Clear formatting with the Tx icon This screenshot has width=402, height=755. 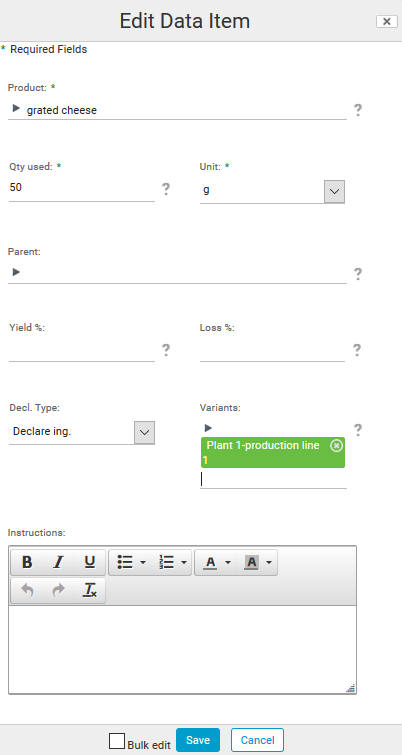click(90, 590)
